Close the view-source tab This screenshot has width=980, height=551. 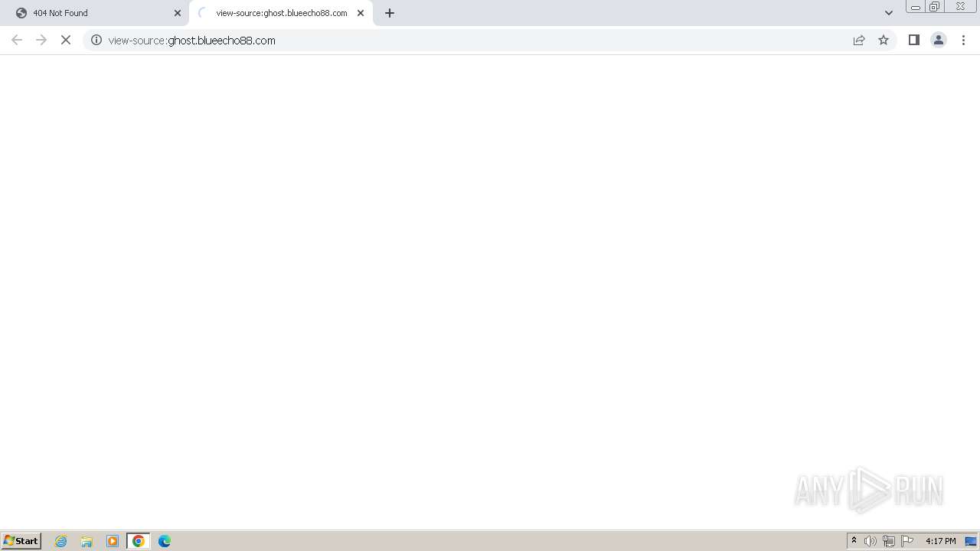coord(361,13)
